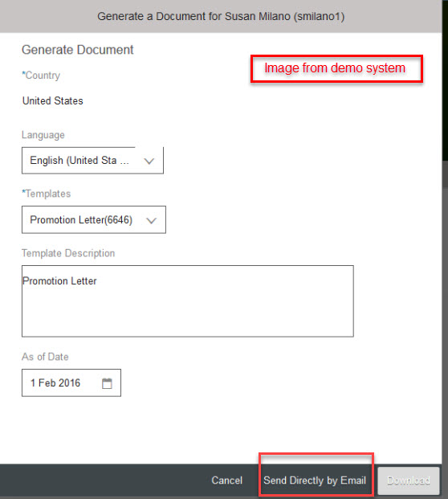
Task: Click Send Directly by Email
Action: pos(315,481)
